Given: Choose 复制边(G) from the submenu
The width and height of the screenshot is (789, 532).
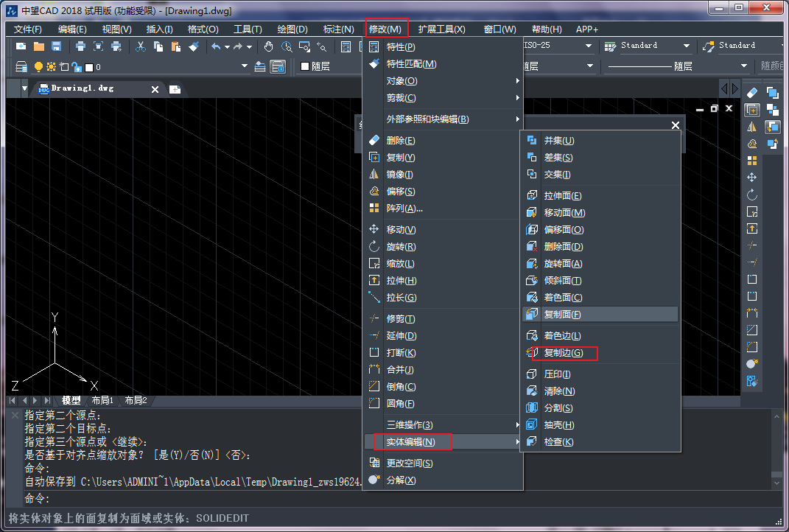Looking at the screenshot, I should tap(565, 354).
